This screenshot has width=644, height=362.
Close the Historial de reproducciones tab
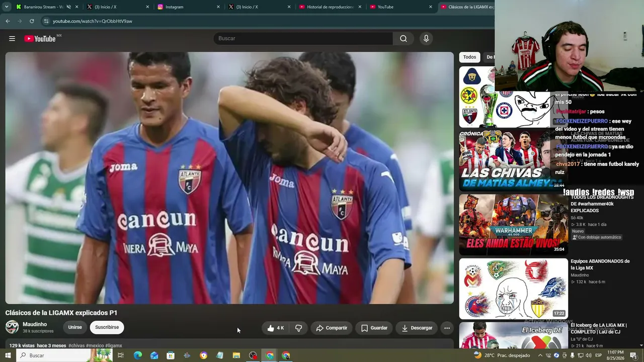[360, 7]
